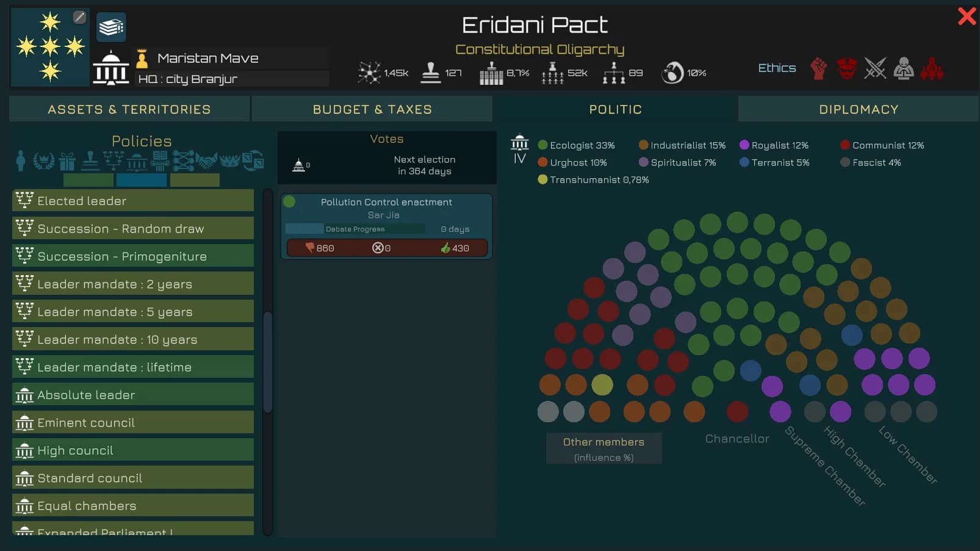The width and height of the screenshot is (980, 551).
Task: Select Succession - Primogeniture policy
Action: click(x=133, y=256)
